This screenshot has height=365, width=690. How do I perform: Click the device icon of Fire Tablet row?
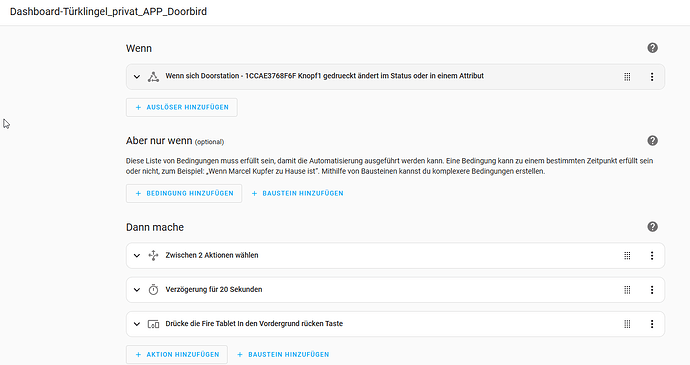tap(153, 324)
